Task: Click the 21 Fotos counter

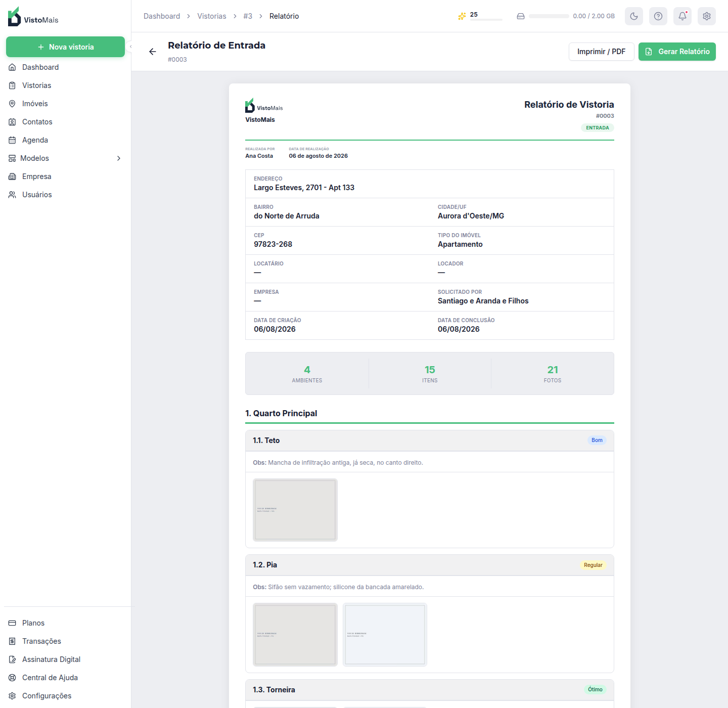Action: tap(553, 374)
